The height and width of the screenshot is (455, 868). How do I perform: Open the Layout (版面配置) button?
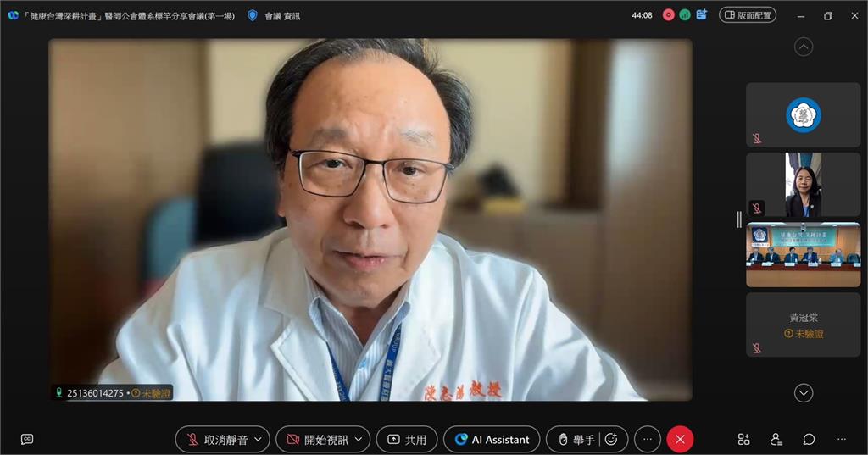(x=748, y=15)
